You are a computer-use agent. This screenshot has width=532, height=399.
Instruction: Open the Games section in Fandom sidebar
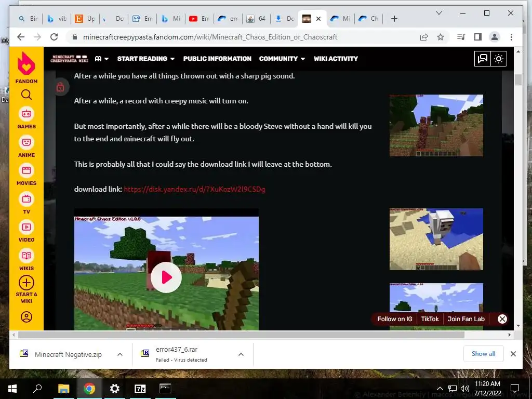pos(26,118)
